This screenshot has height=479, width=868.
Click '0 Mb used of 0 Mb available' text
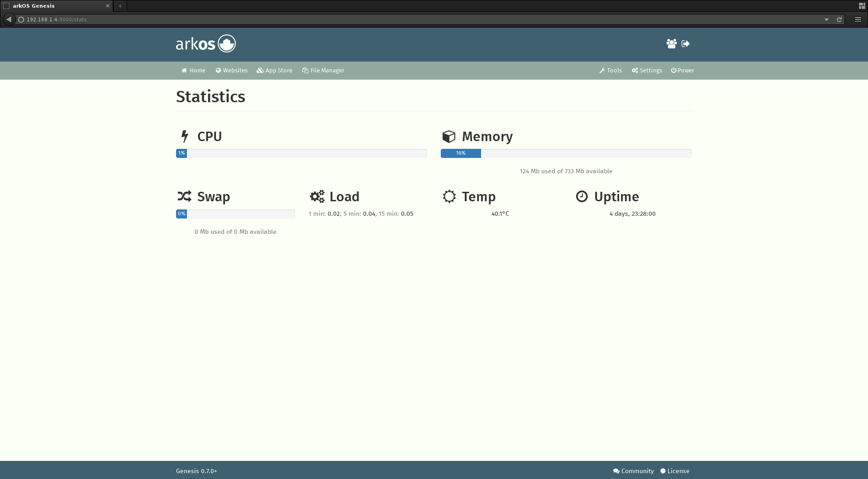(x=235, y=232)
